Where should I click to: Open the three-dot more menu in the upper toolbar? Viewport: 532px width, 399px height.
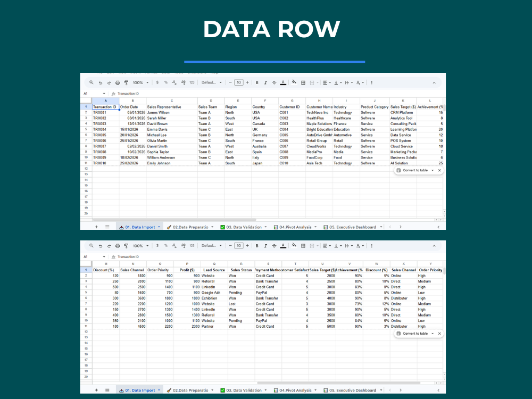point(371,82)
